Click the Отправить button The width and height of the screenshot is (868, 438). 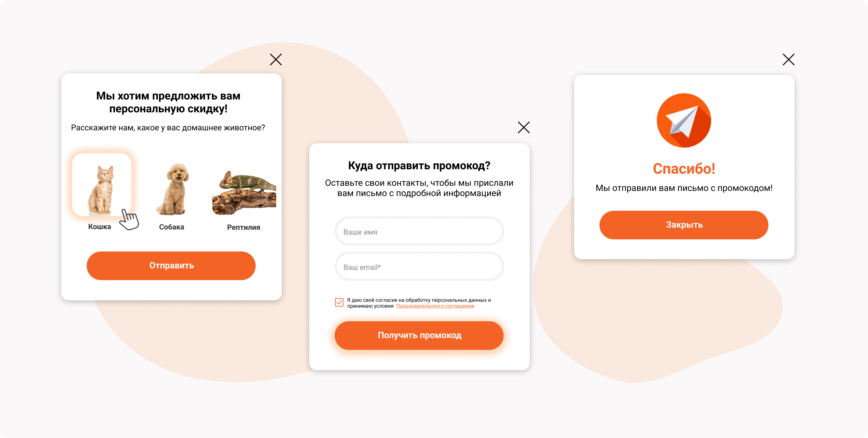[171, 265]
